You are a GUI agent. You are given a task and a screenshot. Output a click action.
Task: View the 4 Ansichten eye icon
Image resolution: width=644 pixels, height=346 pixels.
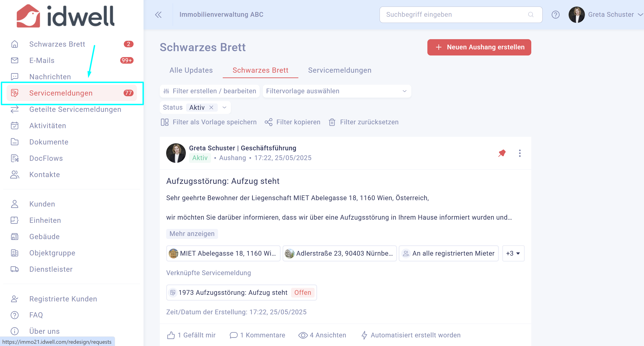coord(303,335)
